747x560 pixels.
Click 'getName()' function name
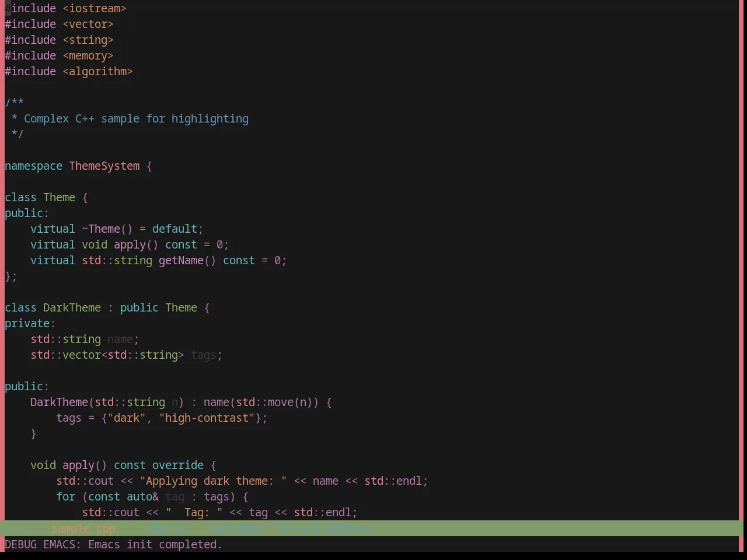187,260
